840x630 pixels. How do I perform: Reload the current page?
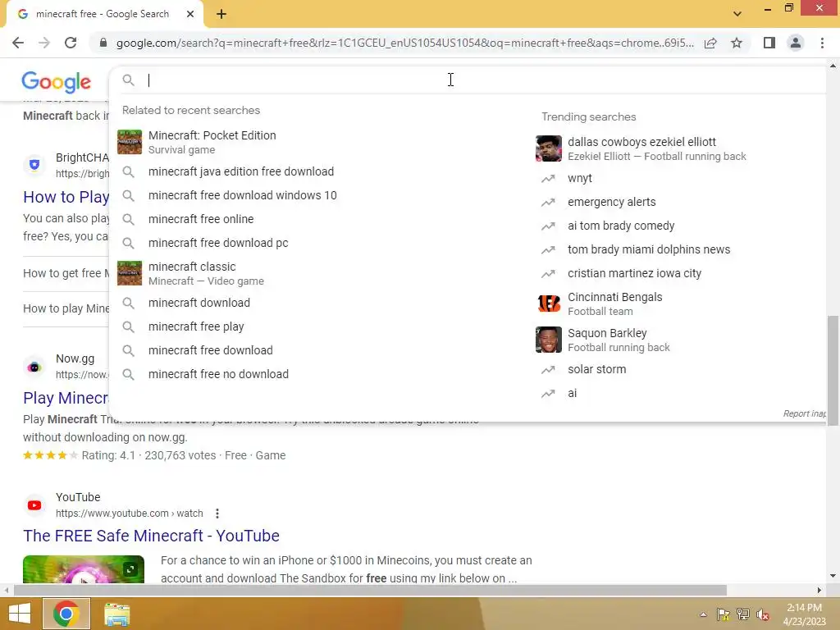coord(71,43)
